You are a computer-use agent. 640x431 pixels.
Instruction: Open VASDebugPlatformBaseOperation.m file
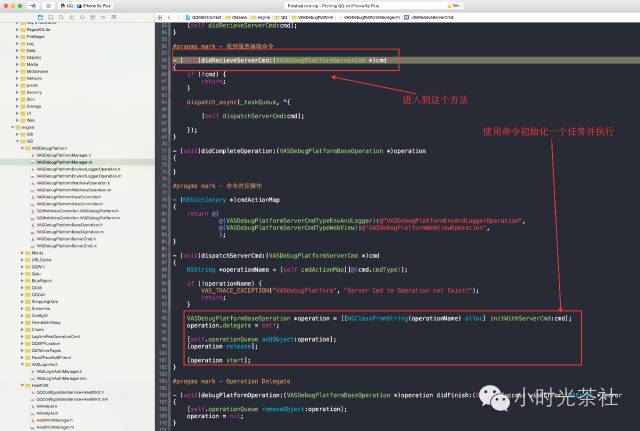click(68, 231)
